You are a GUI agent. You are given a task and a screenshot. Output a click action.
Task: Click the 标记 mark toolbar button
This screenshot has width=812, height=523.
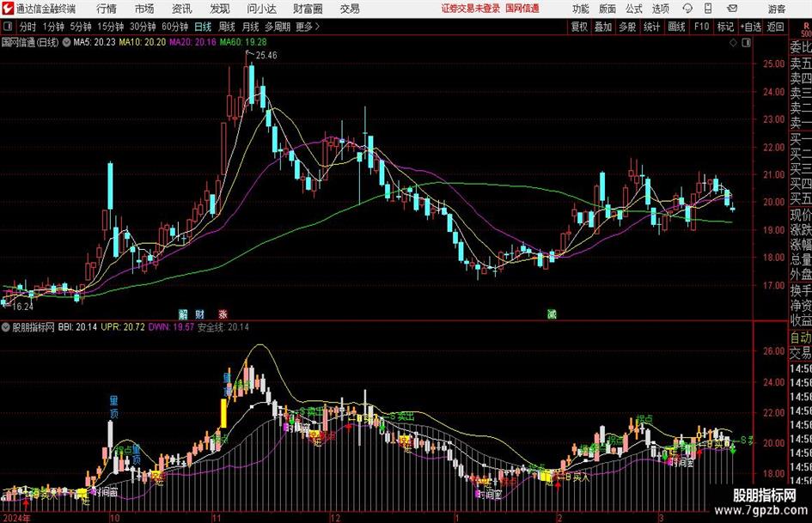point(725,27)
